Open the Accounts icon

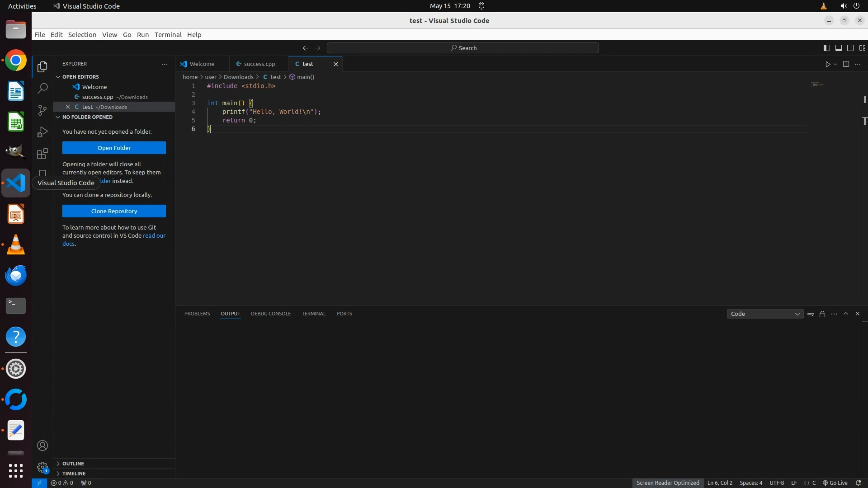click(42, 446)
